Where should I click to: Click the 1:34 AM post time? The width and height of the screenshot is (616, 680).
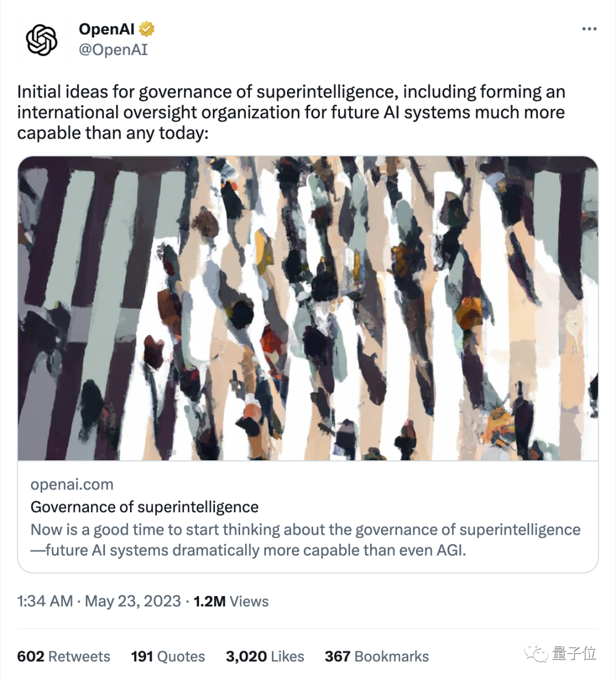[45, 601]
